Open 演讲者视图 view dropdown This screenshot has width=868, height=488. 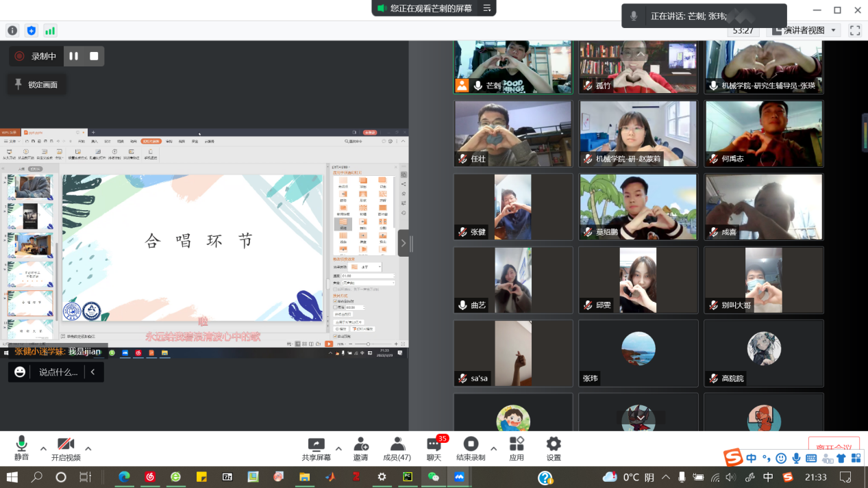pyautogui.click(x=806, y=30)
